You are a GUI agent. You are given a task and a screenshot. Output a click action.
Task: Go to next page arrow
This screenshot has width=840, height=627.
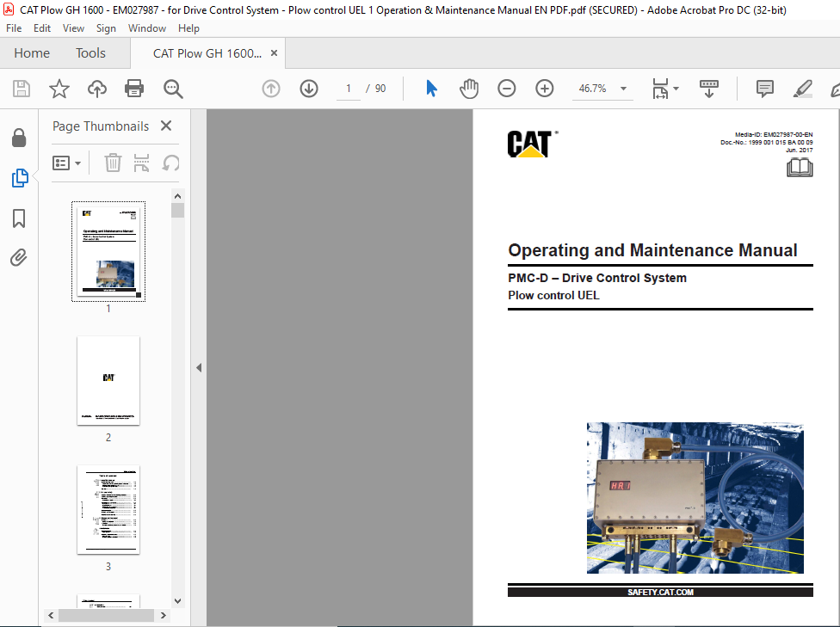point(309,89)
